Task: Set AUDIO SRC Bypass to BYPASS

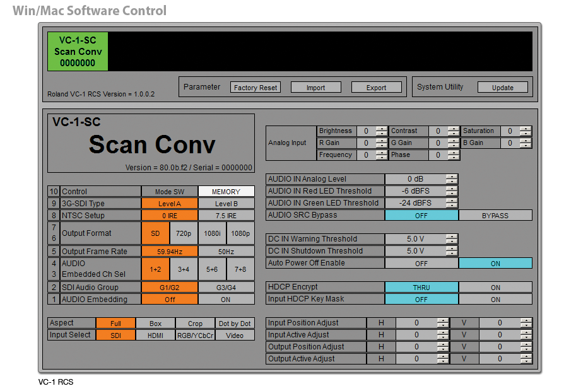Action: (x=495, y=215)
